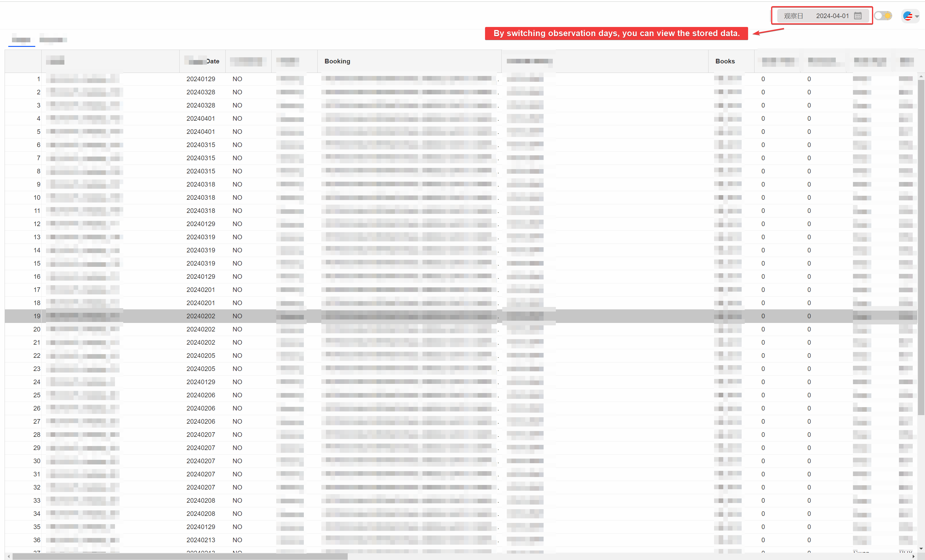925x560 pixels.
Task: Click the vertical scrollbar up arrow
Action: click(921, 76)
